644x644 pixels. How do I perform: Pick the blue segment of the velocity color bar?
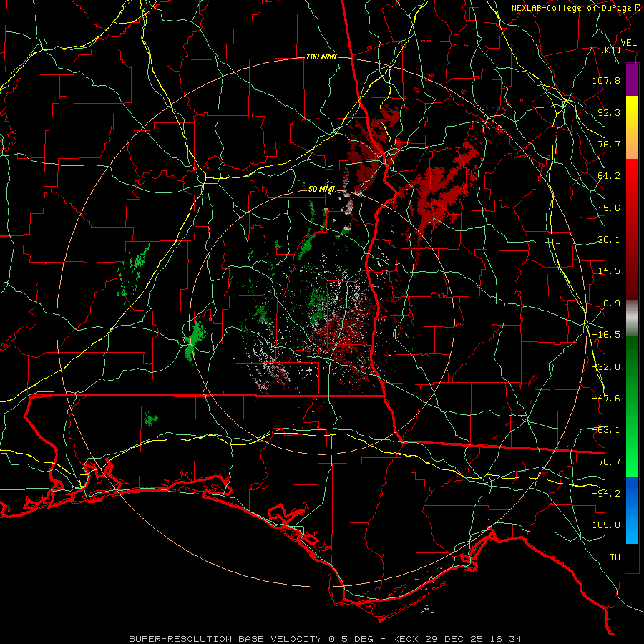pyautogui.click(x=632, y=510)
